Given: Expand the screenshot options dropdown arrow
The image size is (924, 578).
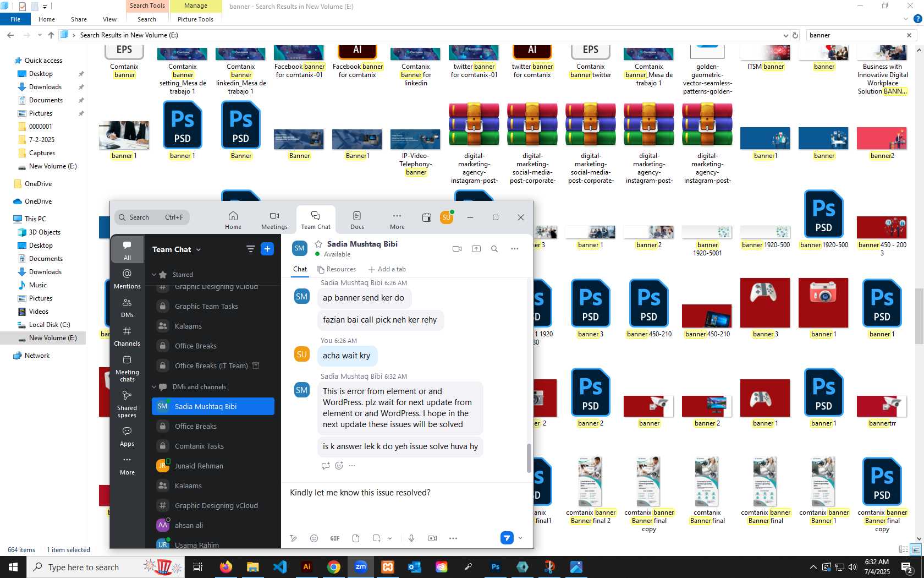Looking at the screenshot, I should (390, 538).
